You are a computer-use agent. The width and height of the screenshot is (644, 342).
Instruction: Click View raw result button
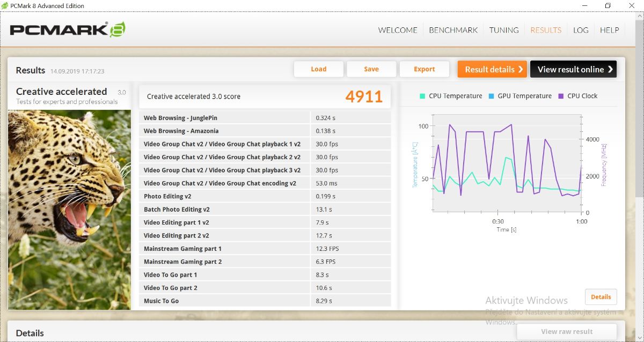[567, 332]
